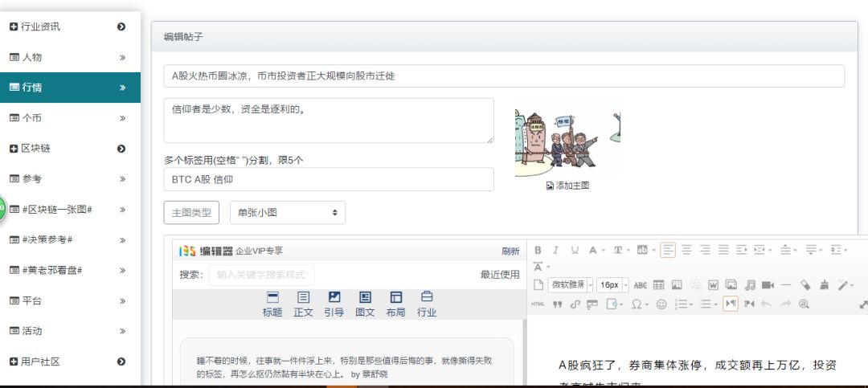Click the style keyword search box
This screenshot has height=388, width=868.
pos(261,275)
